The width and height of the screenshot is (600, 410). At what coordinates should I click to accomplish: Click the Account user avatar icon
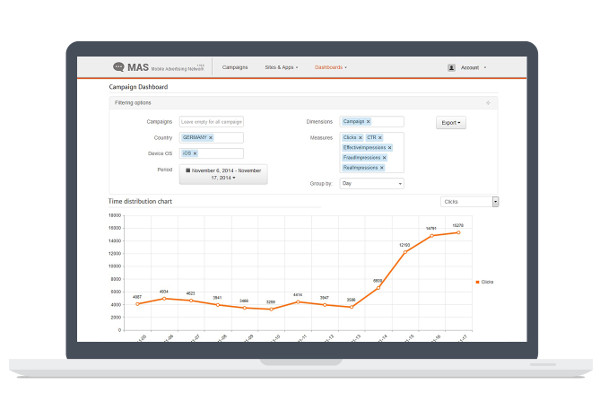click(452, 68)
